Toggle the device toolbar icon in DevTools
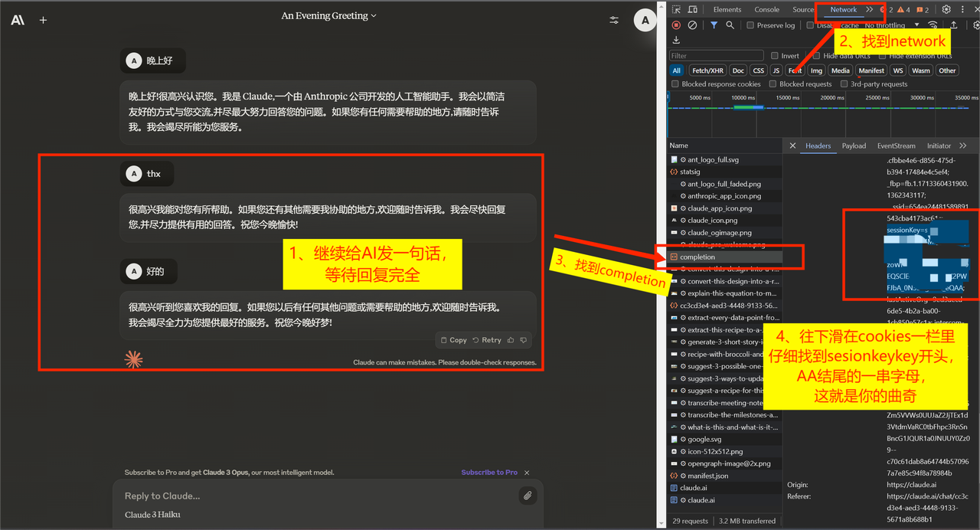Image resolution: width=980 pixels, height=530 pixels. coord(692,10)
